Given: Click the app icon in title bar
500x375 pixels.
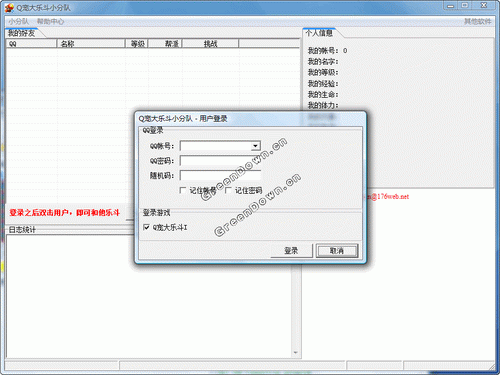Looking at the screenshot, I should [x=9, y=7].
